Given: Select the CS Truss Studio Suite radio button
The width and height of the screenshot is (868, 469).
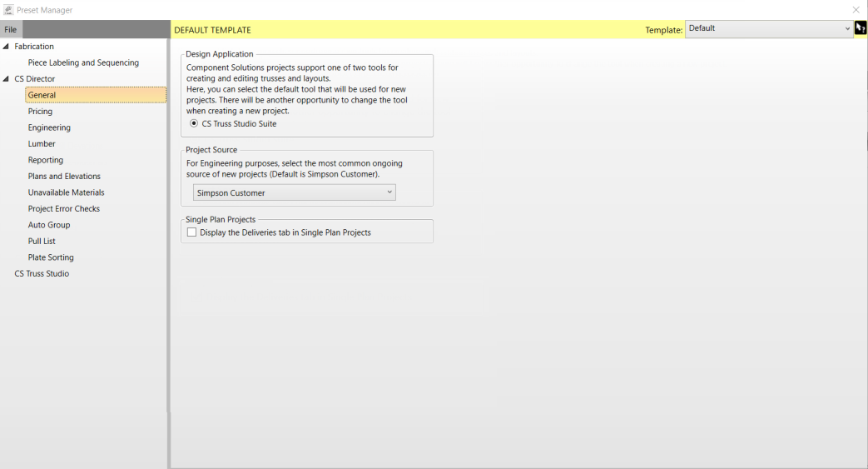Looking at the screenshot, I should 194,123.
